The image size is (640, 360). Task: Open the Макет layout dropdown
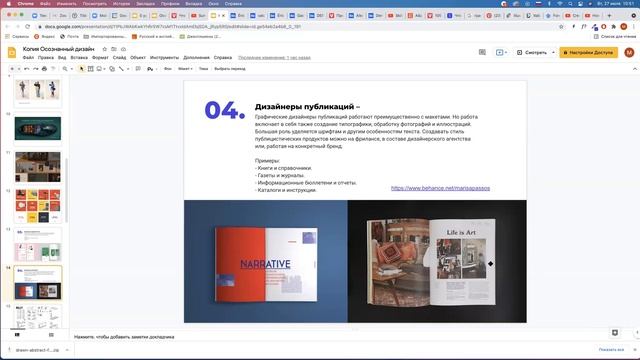[x=185, y=69]
